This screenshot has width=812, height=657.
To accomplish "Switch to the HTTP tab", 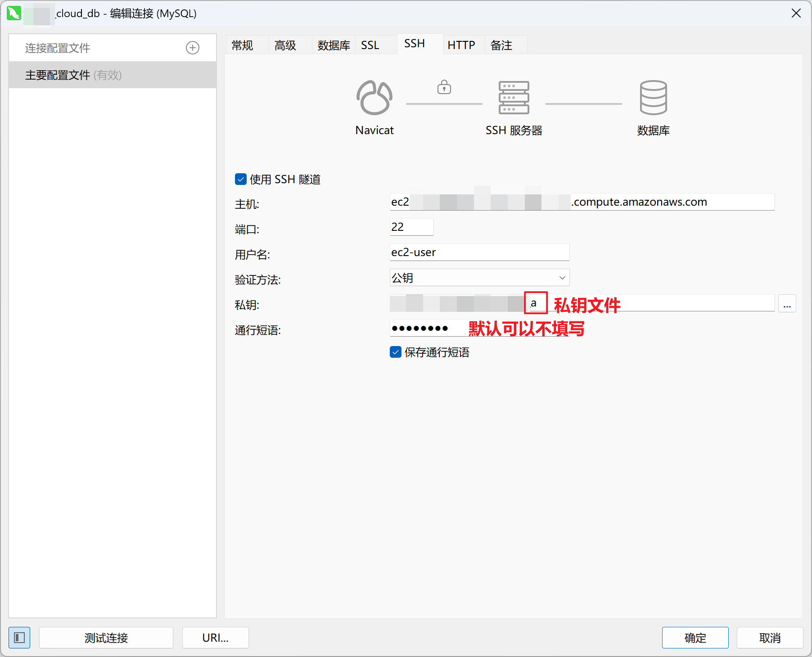I will coord(461,45).
